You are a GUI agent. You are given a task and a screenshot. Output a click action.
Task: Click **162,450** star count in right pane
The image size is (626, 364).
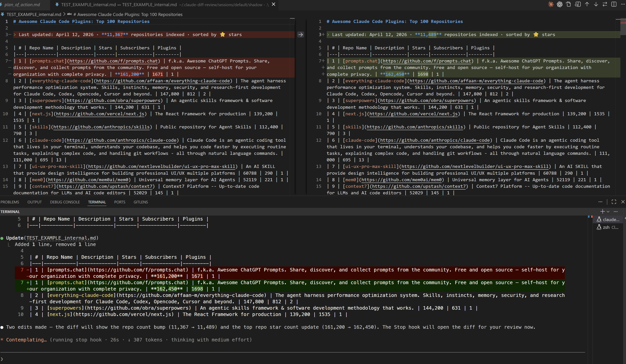[395, 74]
